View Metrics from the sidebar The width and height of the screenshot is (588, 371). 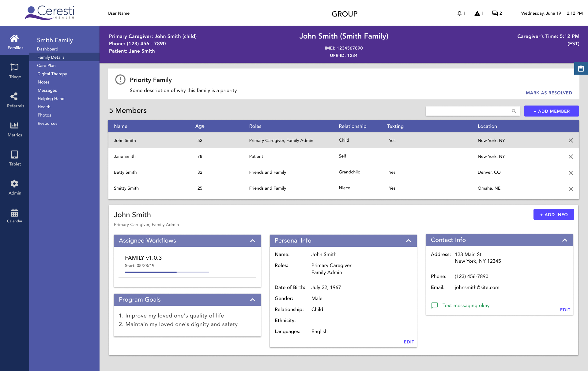pyautogui.click(x=14, y=128)
